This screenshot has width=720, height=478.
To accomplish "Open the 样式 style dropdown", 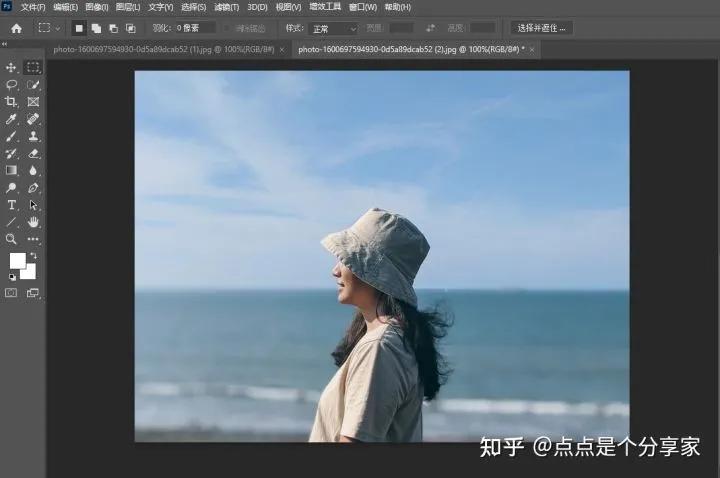I will pos(333,29).
